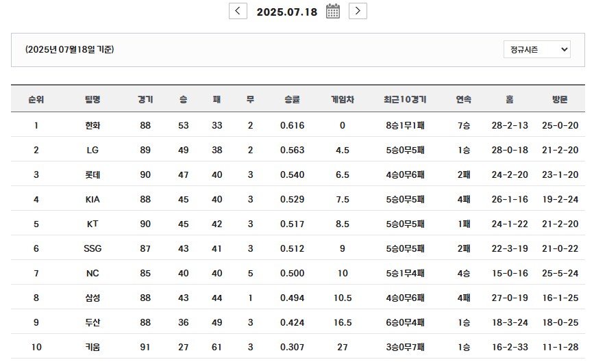This screenshot has height=364, width=594.
Task: Select team name 키움
Action: tap(92, 347)
